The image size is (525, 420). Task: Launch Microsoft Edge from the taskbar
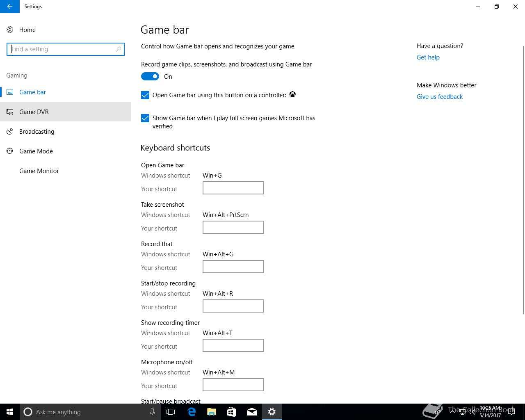[x=191, y=412]
